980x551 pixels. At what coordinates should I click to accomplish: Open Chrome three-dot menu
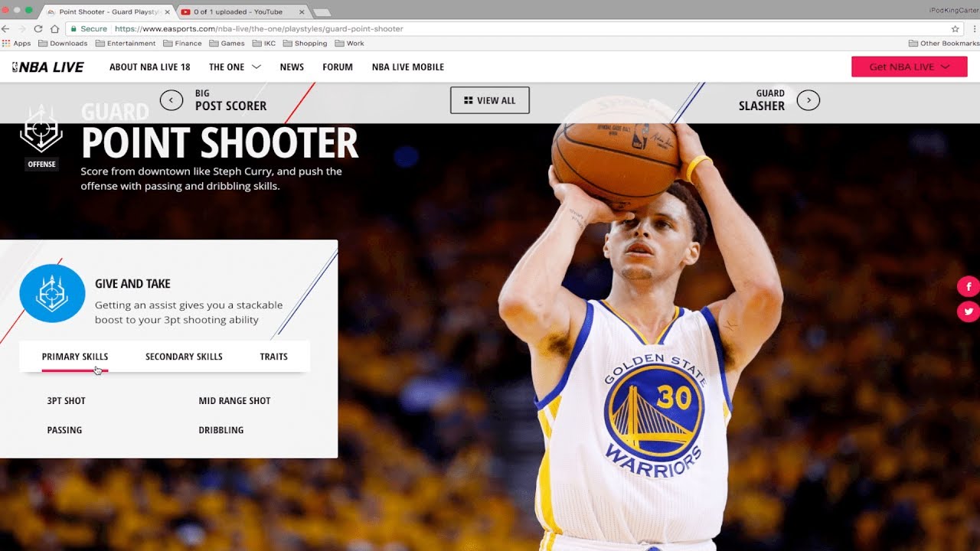[x=975, y=28]
